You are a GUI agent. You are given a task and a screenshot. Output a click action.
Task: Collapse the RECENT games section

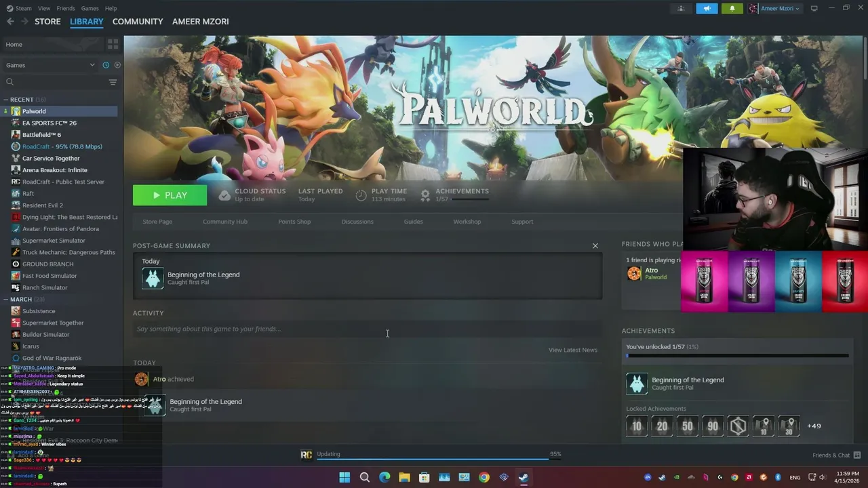tap(5, 100)
